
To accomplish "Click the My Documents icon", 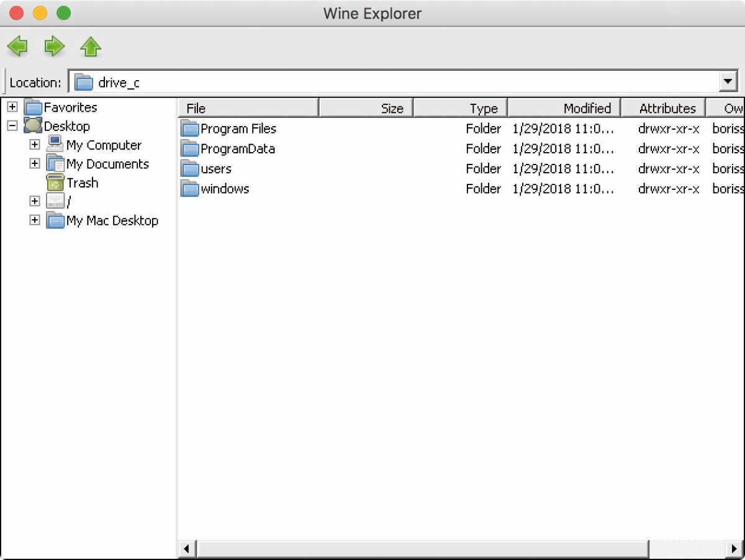I will pyautogui.click(x=56, y=164).
